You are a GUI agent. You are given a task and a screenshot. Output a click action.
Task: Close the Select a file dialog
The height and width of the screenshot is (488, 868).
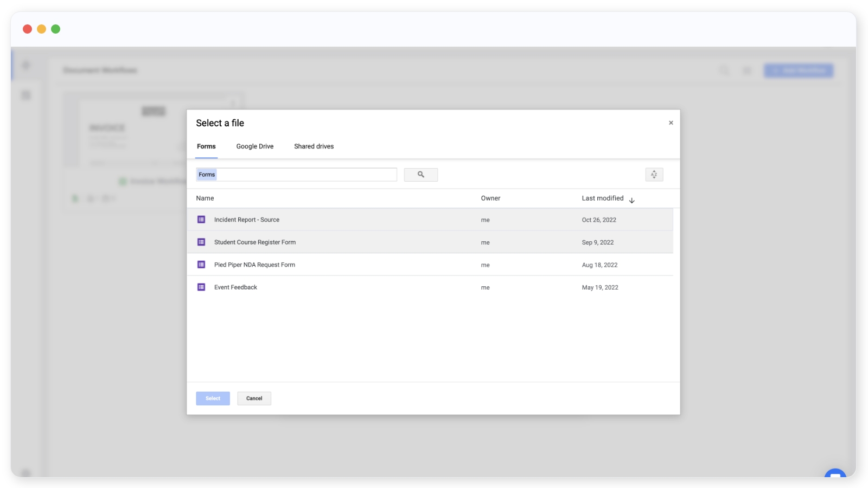tap(671, 123)
